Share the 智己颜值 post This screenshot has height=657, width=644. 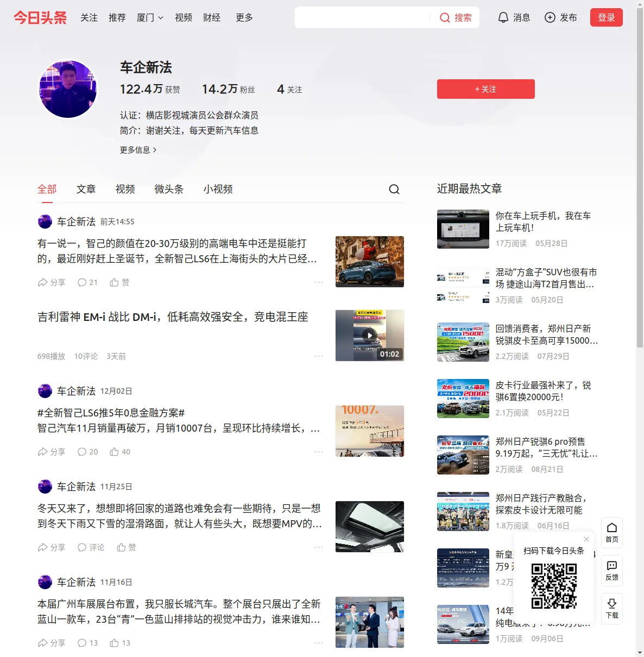point(51,282)
